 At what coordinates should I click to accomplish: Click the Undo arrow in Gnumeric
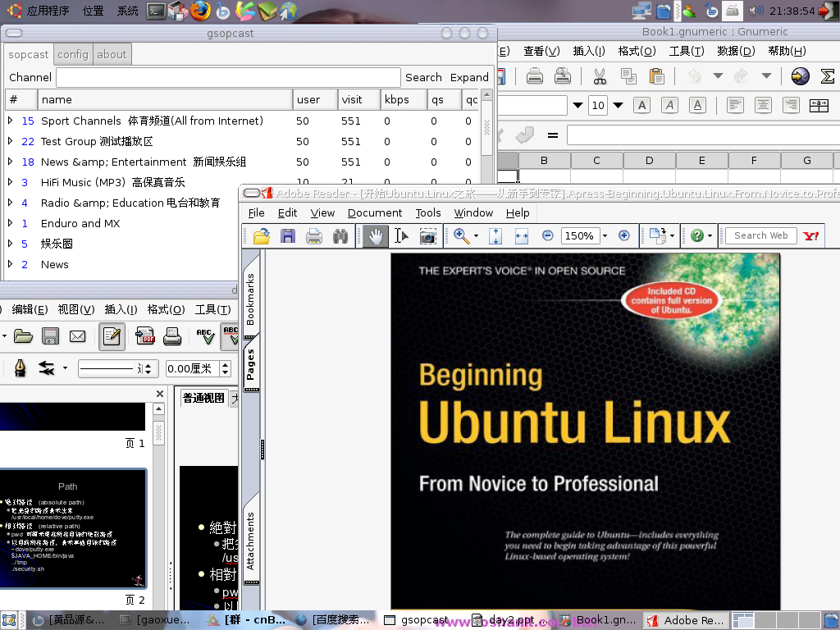(694, 76)
